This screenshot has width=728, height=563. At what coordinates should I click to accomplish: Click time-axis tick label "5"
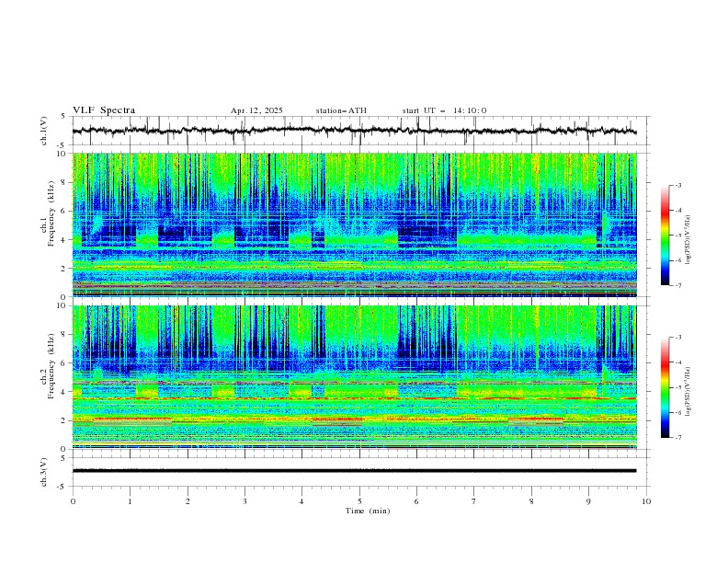[x=359, y=501]
